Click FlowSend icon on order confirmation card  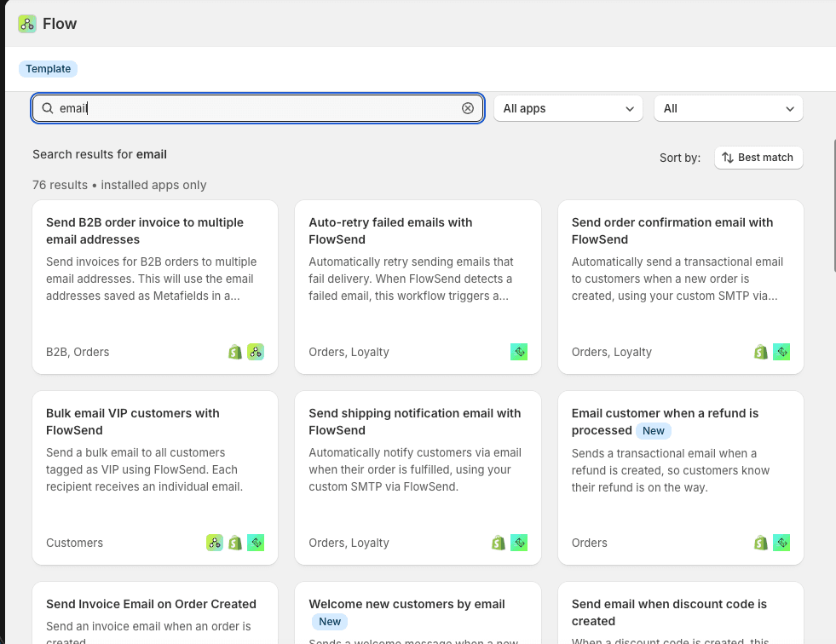(781, 352)
